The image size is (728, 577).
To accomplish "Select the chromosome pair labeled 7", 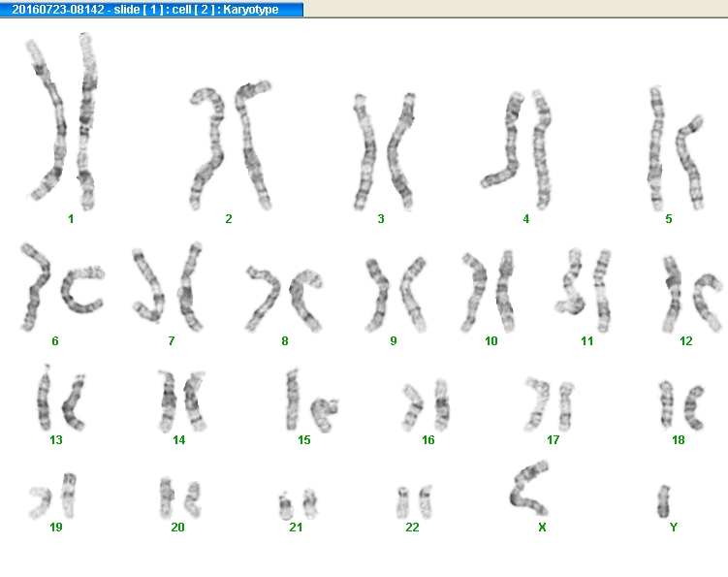I will point(168,287).
